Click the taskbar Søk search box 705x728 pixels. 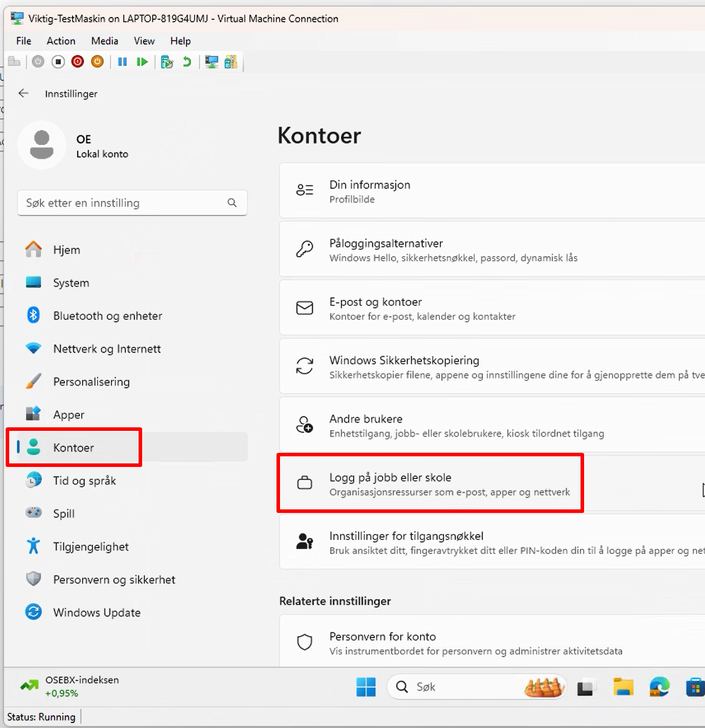[x=477, y=687]
